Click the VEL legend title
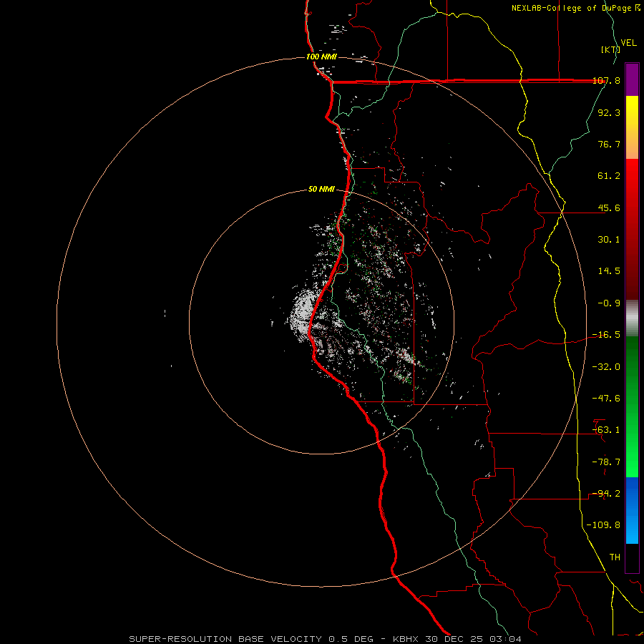The height and width of the screenshot is (644, 644). (x=628, y=43)
